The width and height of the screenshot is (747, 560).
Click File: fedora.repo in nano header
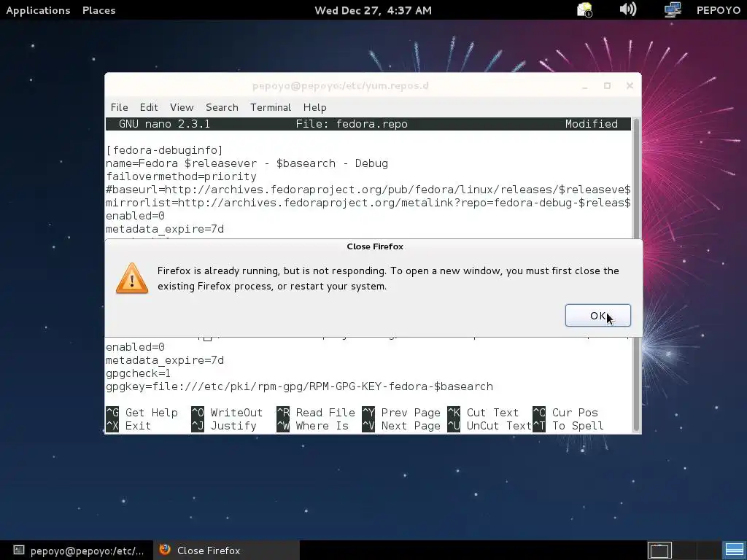352,124
